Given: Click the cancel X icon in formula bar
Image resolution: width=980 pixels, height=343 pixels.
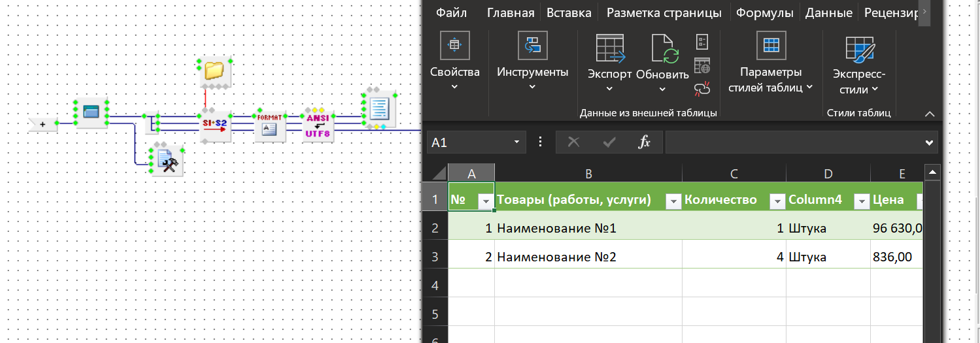Looking at the screenshot, I should (574, 142).
